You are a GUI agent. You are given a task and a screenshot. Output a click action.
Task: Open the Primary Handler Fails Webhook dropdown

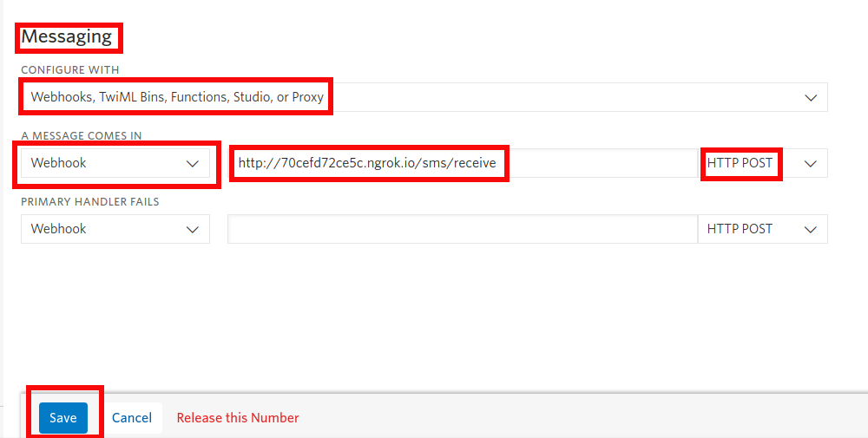coord(115,229)
